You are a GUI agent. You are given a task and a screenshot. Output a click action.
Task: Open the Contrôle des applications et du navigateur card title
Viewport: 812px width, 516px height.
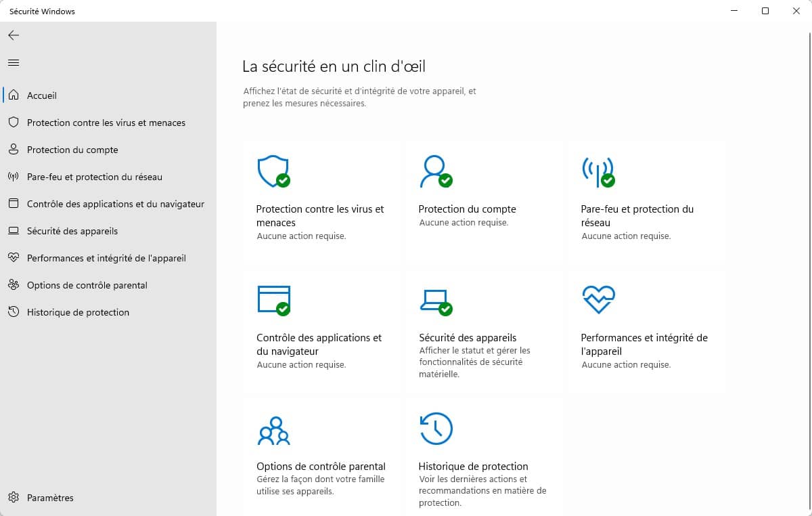[319, 345]
